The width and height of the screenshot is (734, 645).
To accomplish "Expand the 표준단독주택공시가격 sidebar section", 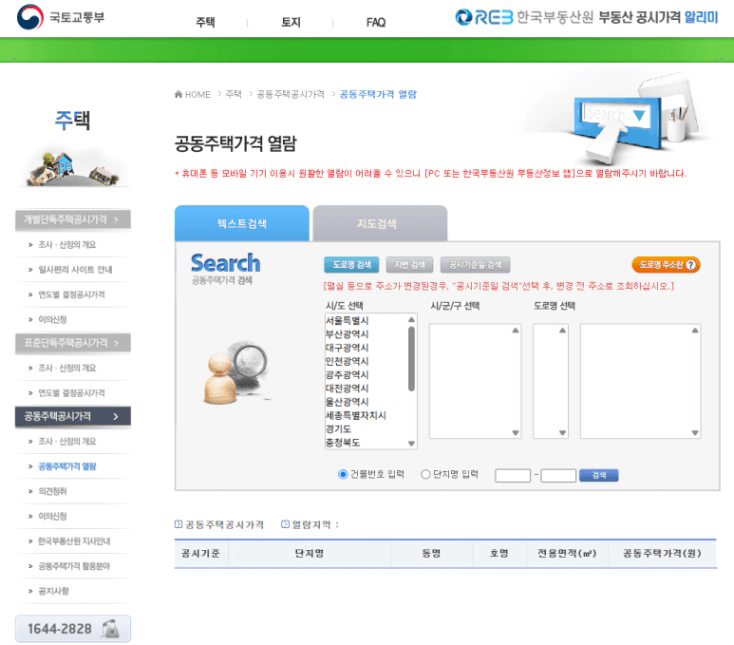I will click(x=73, y=343).
